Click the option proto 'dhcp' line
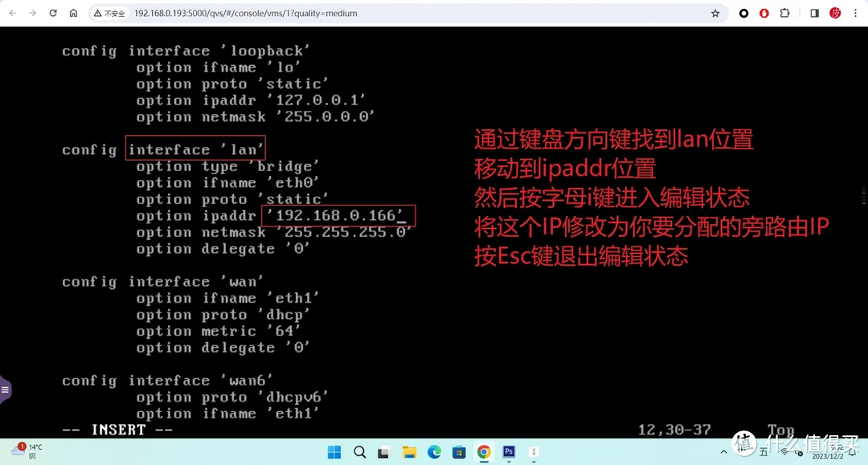 [x=223, y=315]
